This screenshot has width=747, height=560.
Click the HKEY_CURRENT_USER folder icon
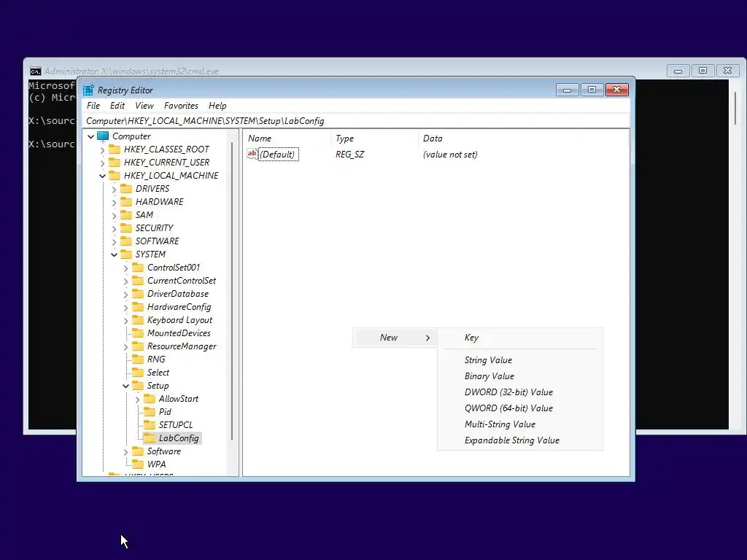point(115,163)
